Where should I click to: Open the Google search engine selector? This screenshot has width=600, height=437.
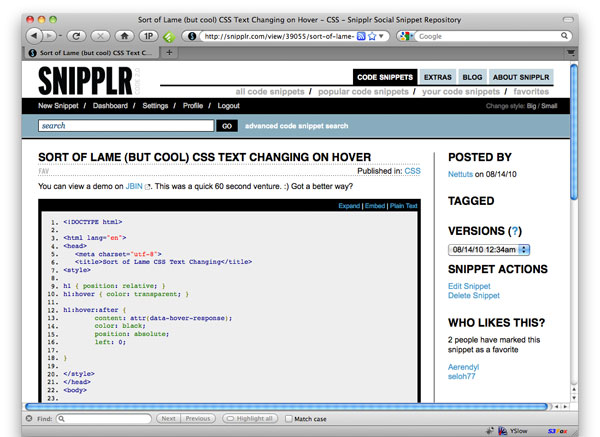pos(405,36)
